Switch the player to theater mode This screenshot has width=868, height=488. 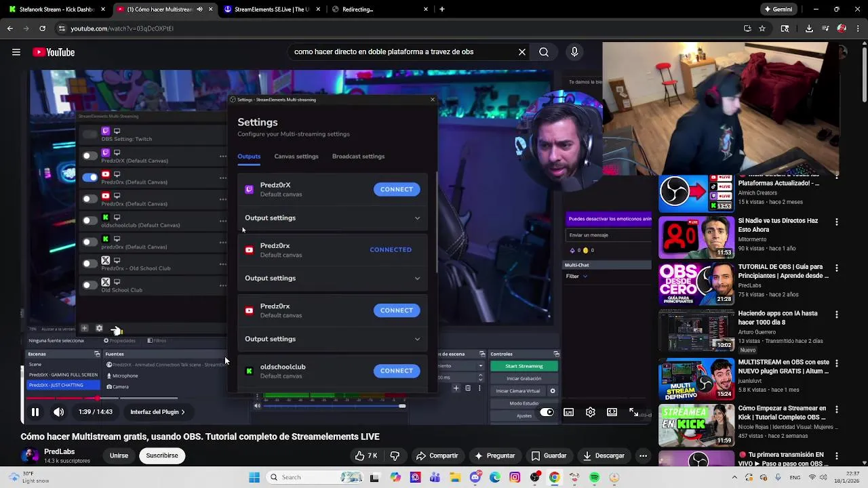click(x=612, y=411)
